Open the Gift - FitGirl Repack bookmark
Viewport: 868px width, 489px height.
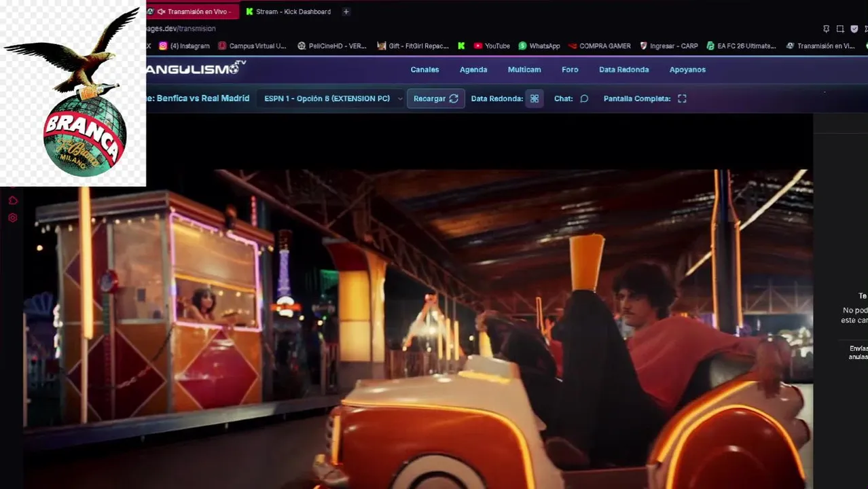click(413, 46)
